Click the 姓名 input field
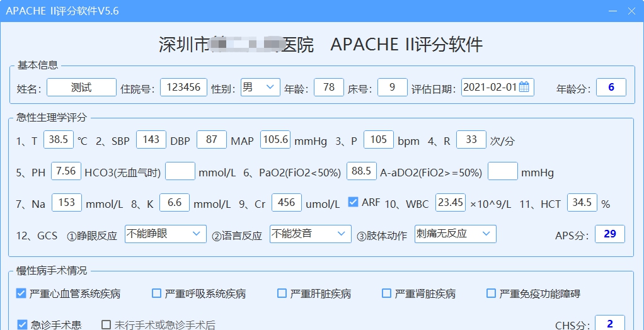This screenshot has height=330, width=644. tap(81, 88)
